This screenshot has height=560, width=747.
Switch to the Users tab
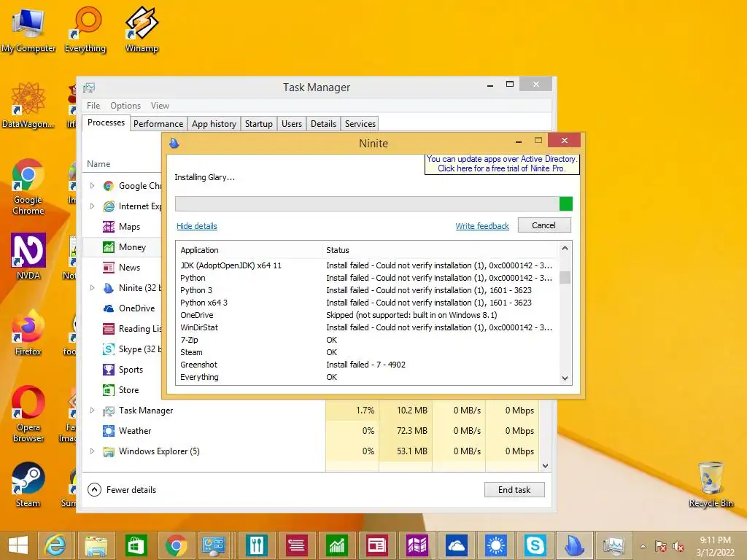tap(292, 124)
